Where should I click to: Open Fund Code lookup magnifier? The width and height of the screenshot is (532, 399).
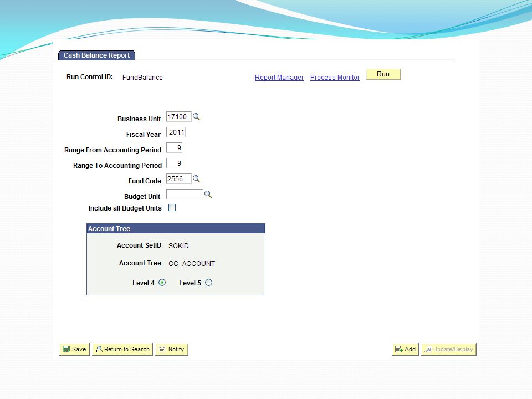point(196,179)
